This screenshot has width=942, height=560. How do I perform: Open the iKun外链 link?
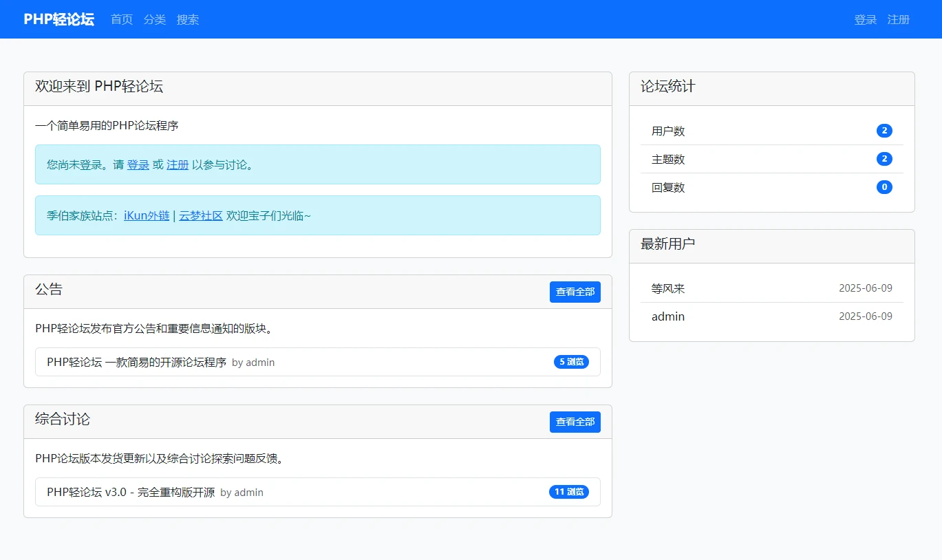point(147,215)
